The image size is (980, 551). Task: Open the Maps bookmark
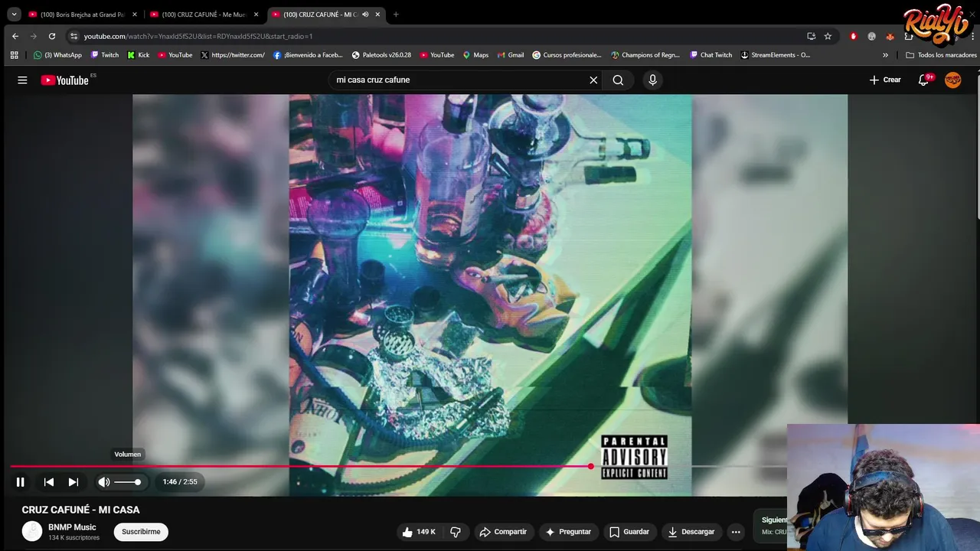point(475,55)
